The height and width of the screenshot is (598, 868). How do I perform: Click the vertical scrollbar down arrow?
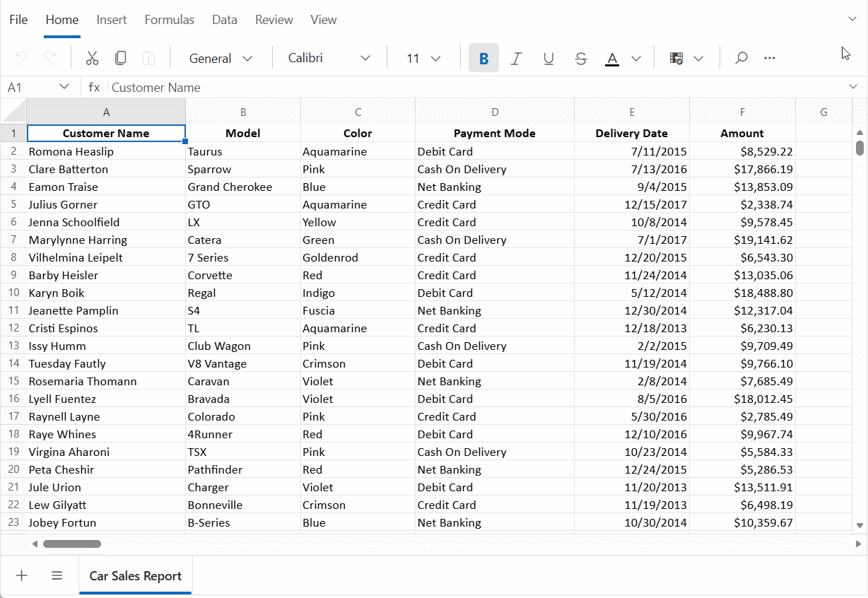pos(860,525)
